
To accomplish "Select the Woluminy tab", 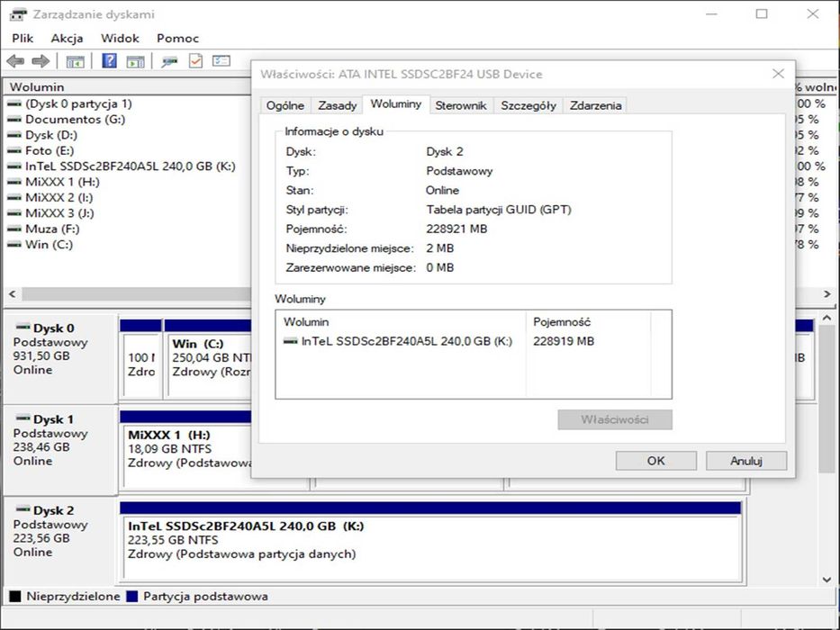I will point(396,103).
